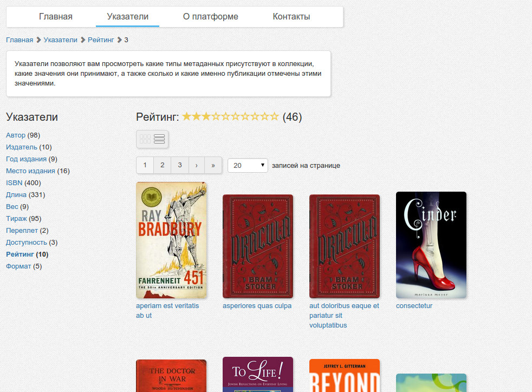The width and height of the screenshot is (532, 392).
Task: Open Переплет index in sidebar
Action: [22, 231]
